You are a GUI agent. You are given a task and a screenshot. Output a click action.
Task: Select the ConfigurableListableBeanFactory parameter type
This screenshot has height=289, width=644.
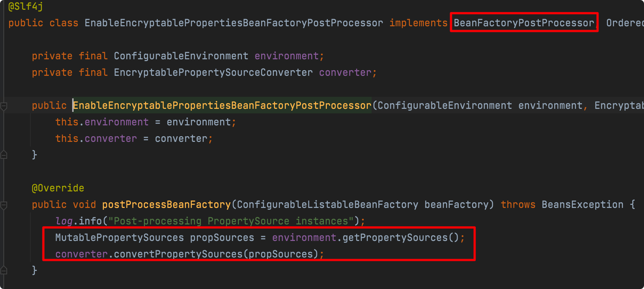[x=327, y=205]
